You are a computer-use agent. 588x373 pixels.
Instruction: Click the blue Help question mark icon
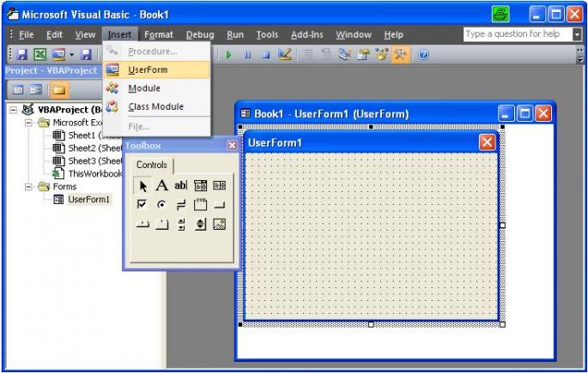click(x=424, y=55)
